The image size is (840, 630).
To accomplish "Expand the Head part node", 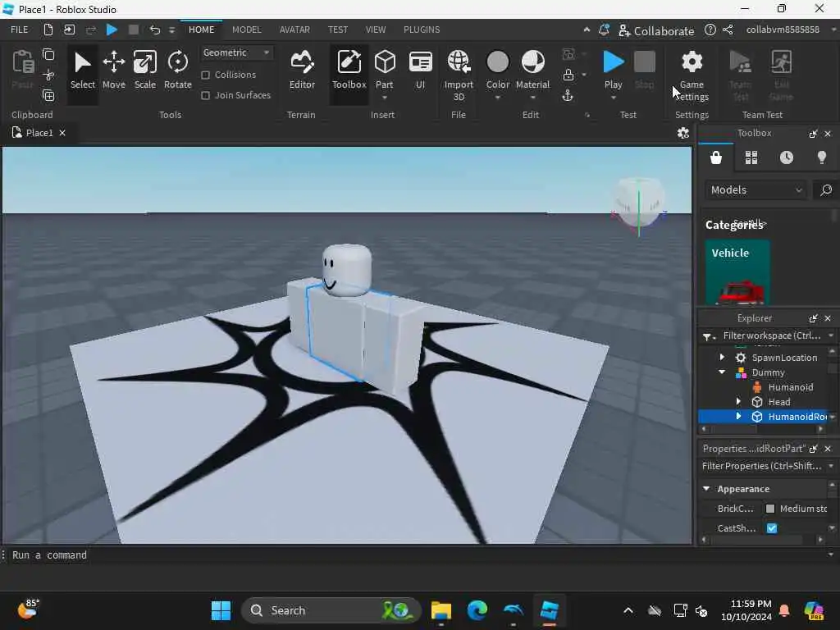I will [738, 401].
